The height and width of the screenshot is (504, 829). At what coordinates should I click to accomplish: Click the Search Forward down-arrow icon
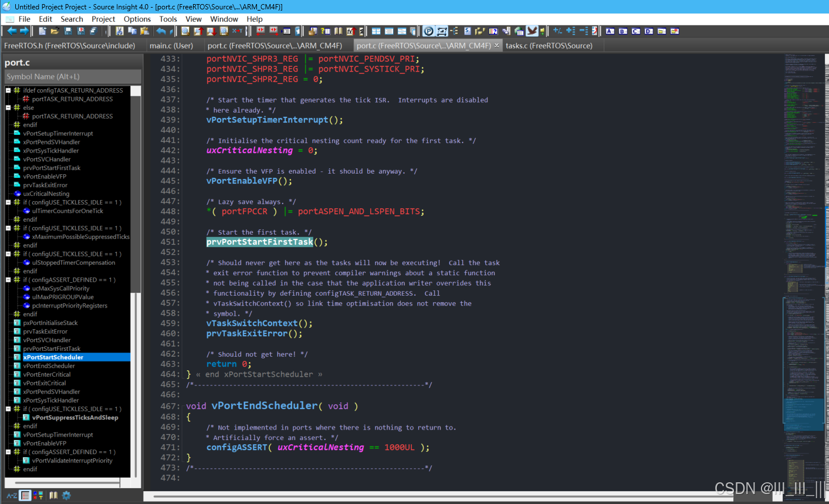[211, 31]
